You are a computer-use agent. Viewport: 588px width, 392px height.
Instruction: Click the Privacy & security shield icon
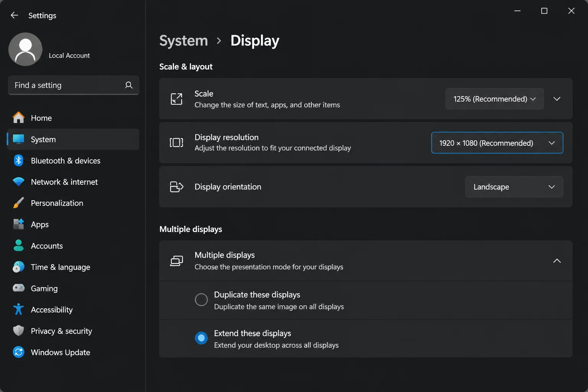coord(18,331)
